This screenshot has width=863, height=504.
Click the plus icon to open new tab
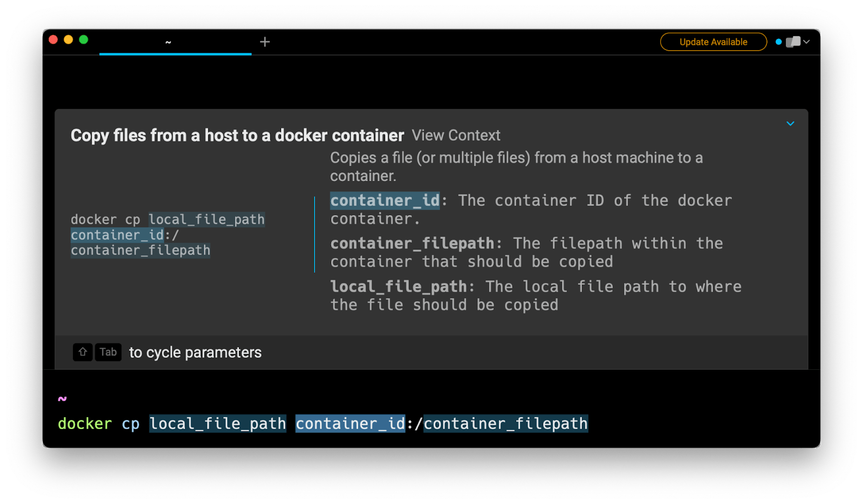pyautogui.click(x=264, y=42)
